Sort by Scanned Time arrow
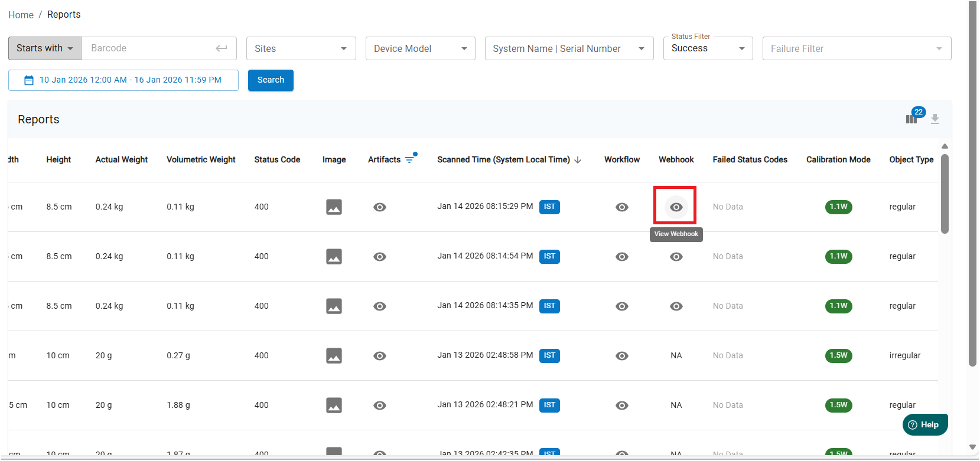This screenshot has height=461, width=980. pyautogui.click(x=578, y=160)
